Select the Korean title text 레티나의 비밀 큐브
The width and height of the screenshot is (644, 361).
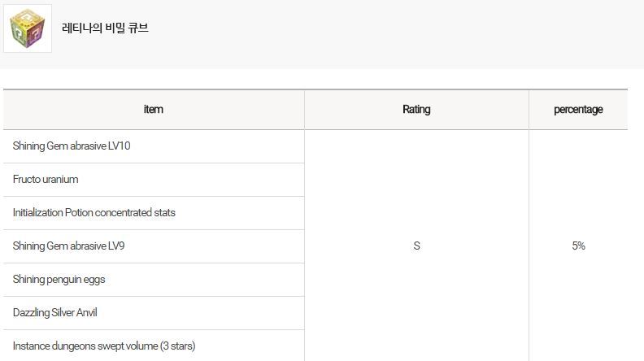click(x=105, y=28)
